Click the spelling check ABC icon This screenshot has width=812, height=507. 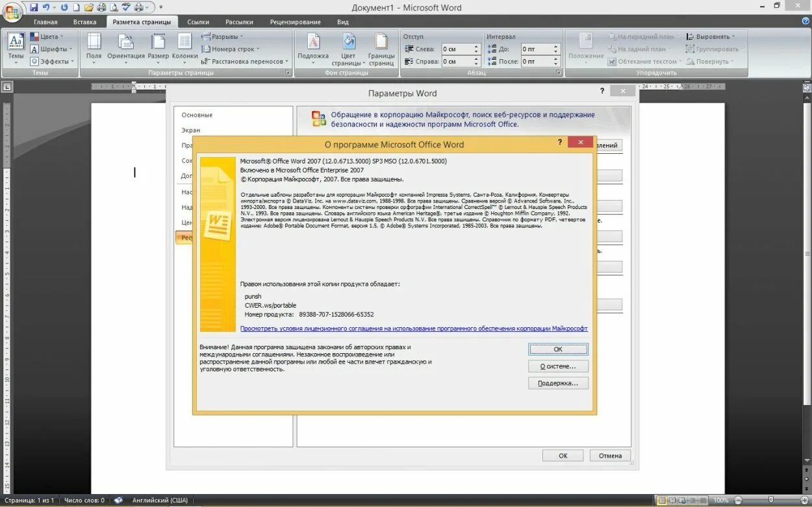127,8
